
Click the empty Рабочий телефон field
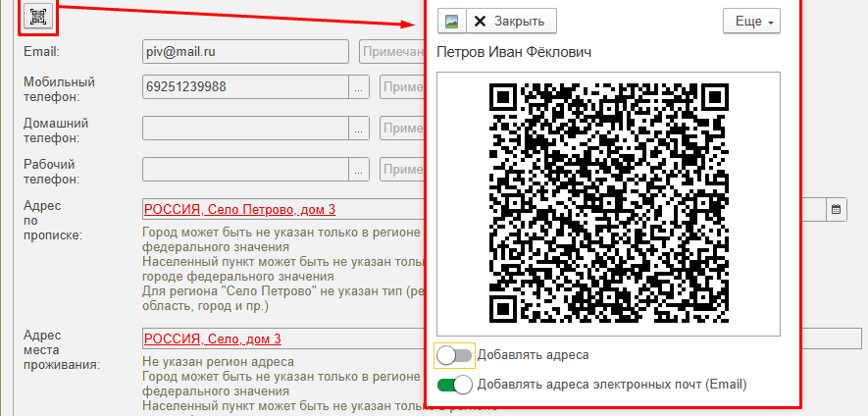(245, 169)
